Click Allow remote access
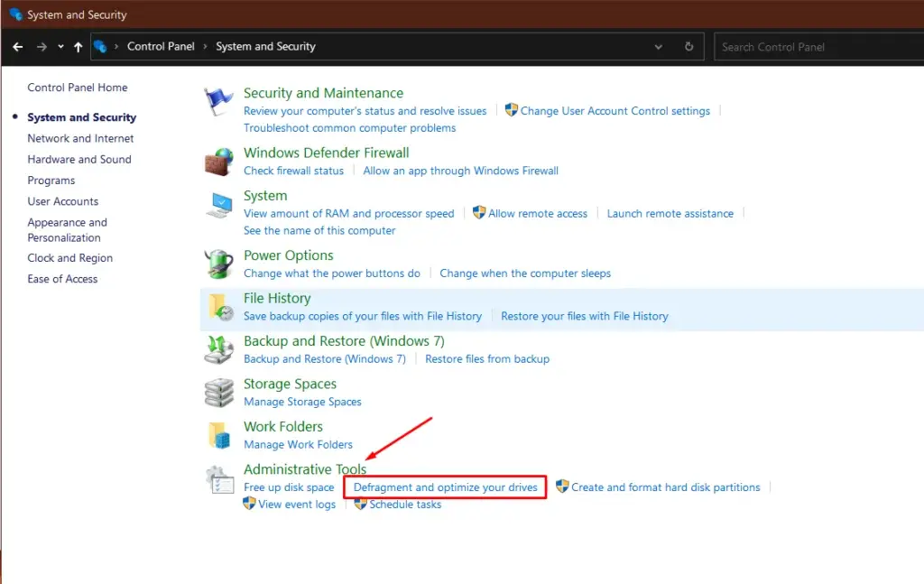The width and height of the screenshot is (924, 584). pyautogui.click(x=538, y=213)
